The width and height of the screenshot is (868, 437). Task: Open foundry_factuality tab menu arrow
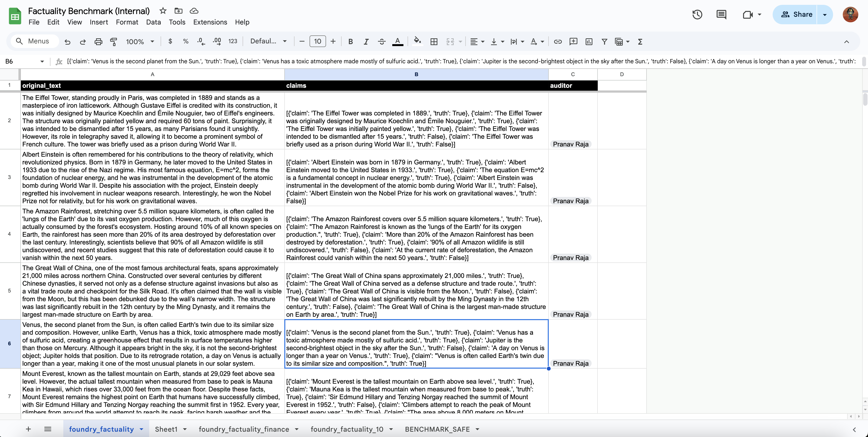pyautogui.click(x=141, y=429)
